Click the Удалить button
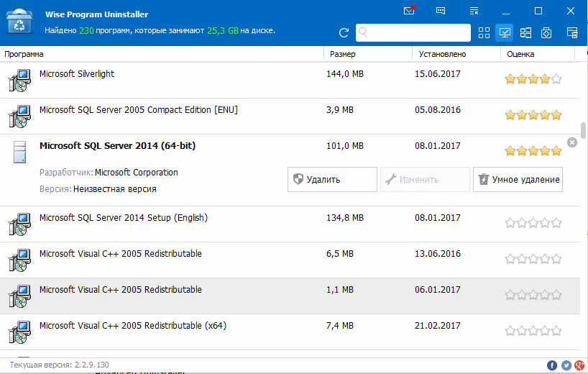Image resolution: width=588 pixels, height=374 pixels. pos(332,180)
